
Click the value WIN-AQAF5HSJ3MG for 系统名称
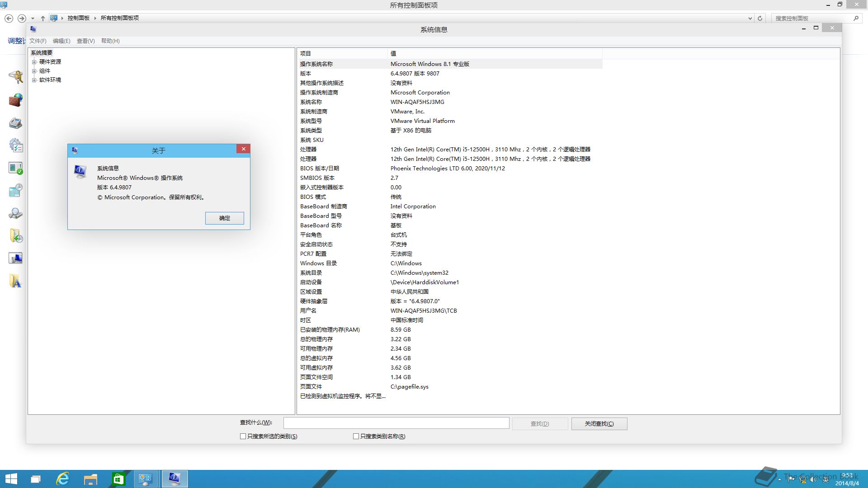(417, 102)
